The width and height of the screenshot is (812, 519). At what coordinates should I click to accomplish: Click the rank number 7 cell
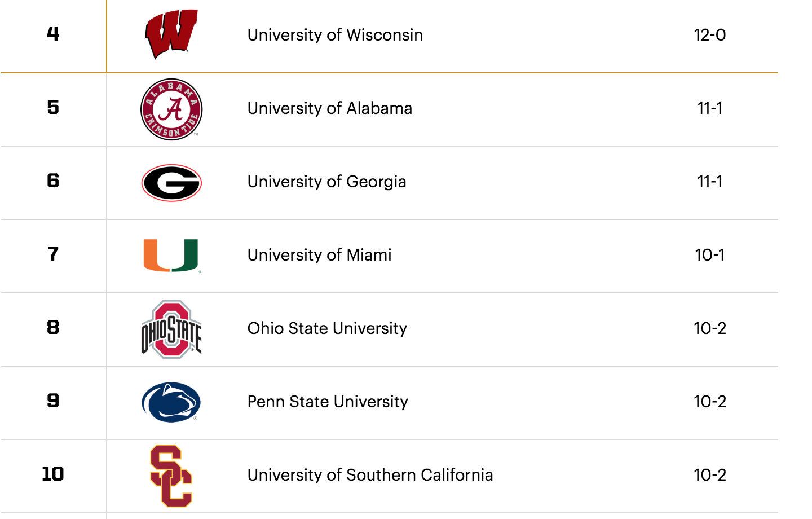(x=53, y=256)
